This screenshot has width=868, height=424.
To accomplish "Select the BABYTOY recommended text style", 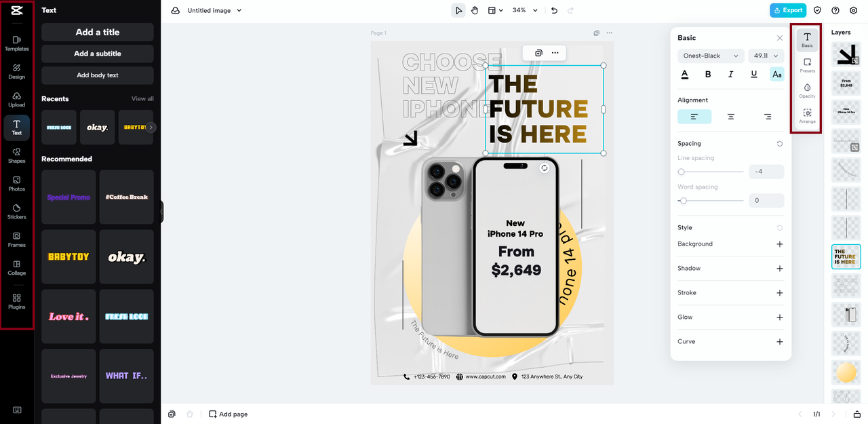I will (68, 257).
